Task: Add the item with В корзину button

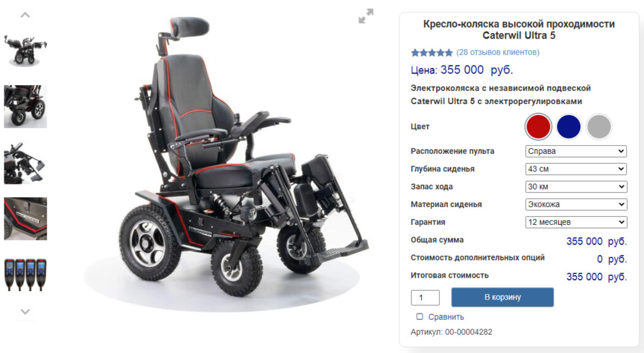Action: pos(502,297)
